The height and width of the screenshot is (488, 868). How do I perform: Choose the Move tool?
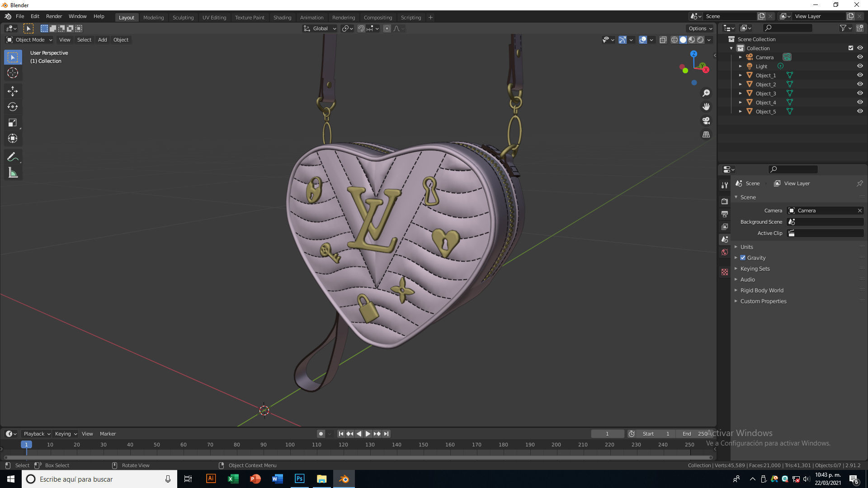(x=13, y=91)
